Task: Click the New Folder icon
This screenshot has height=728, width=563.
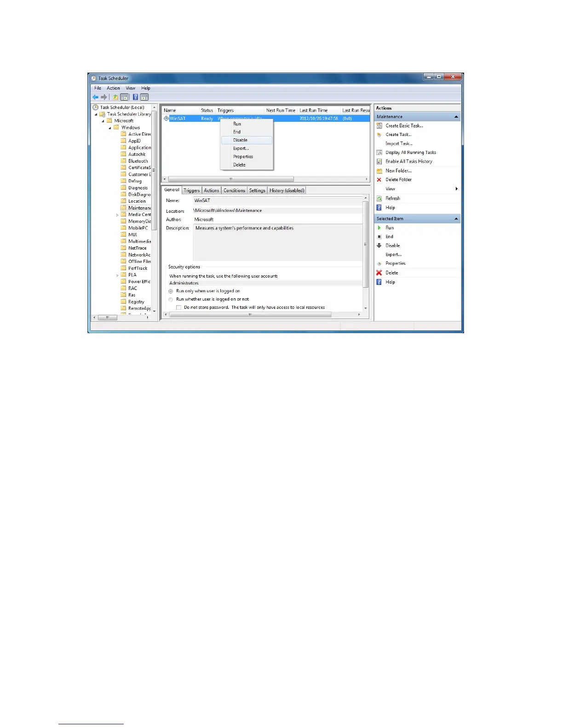Action: (x=379, y=171)
